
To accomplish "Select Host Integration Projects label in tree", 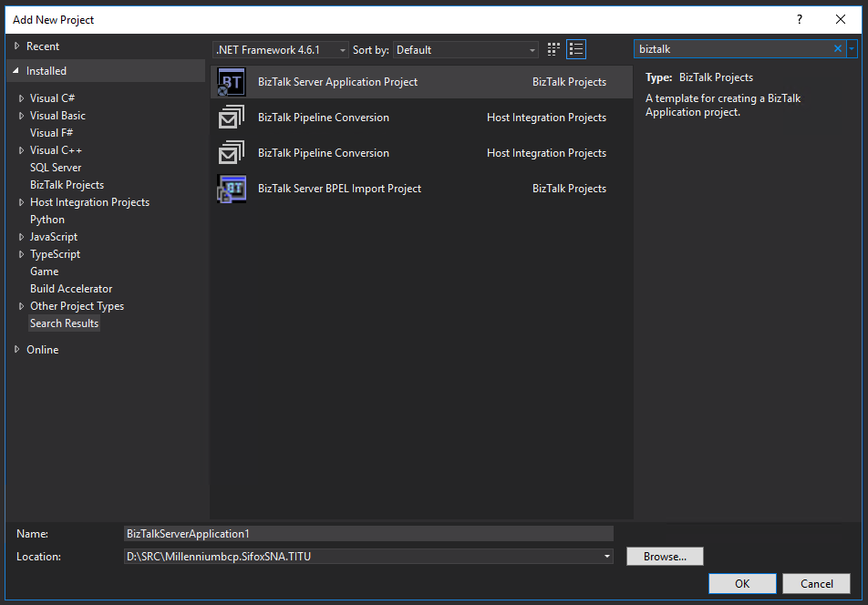I will [89, 202].
